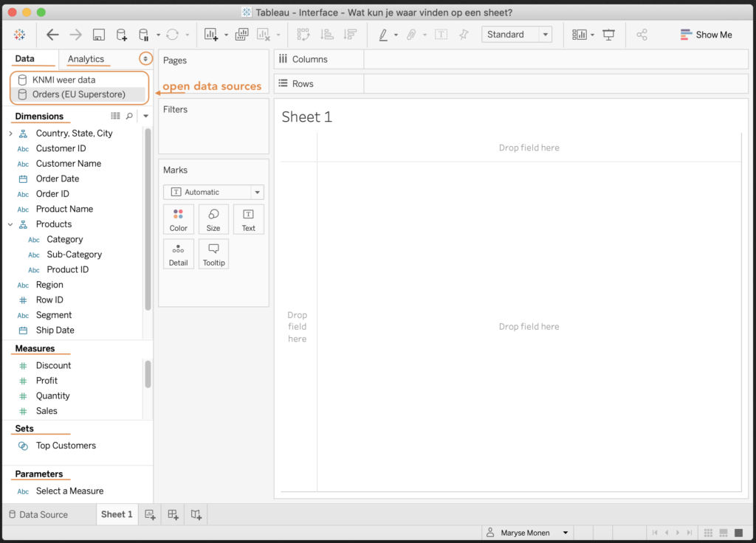Switch to the Analytics tab
The width and height of the screenshot is (756, 543).
coord(86,59)
